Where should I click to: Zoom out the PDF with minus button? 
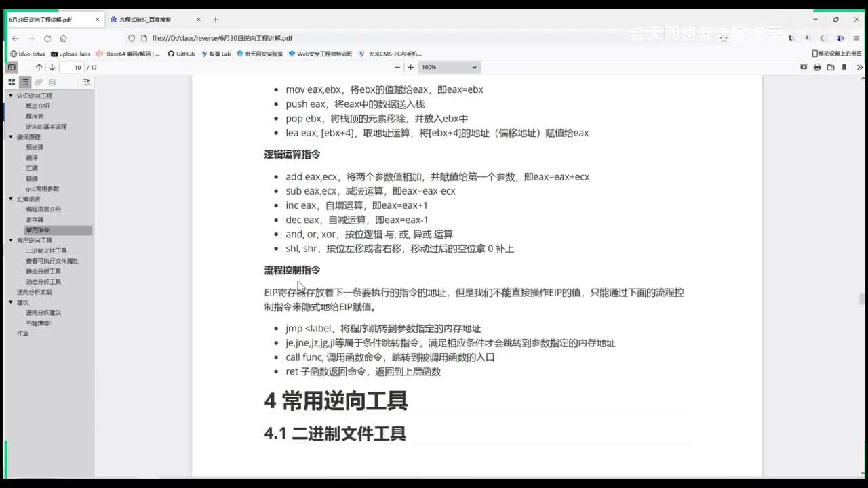tap(397, 68)
